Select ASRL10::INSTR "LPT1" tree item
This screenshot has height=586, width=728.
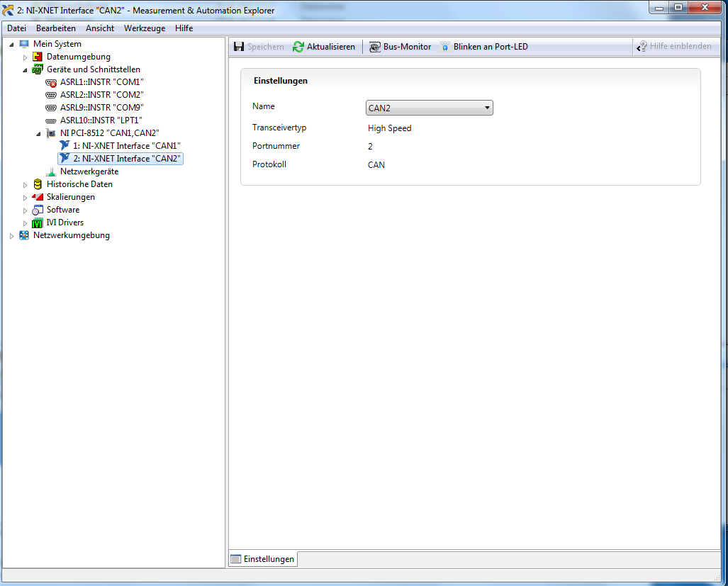(x=101, y=120)
